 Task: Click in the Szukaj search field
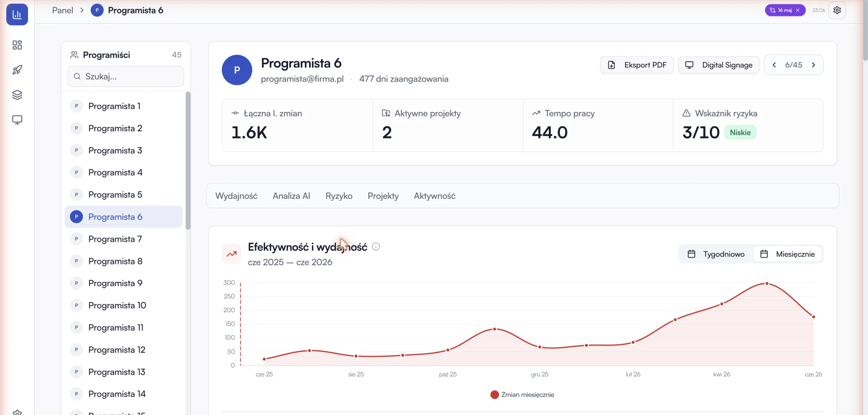(126, 76)
